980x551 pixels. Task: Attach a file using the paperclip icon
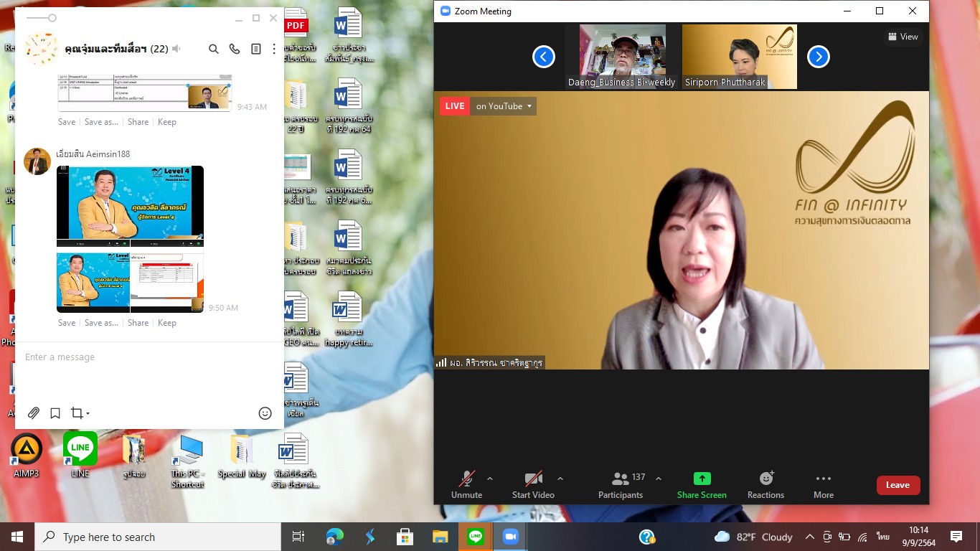point(34,413)
